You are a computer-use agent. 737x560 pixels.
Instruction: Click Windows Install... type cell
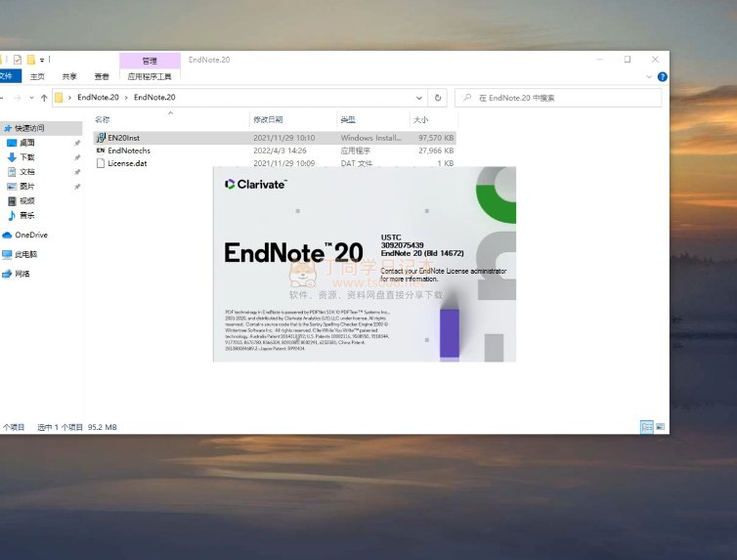click(x=370, y=138)
